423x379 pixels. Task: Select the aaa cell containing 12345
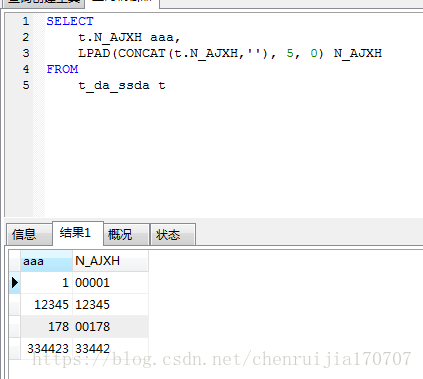[x=46, y=305]
